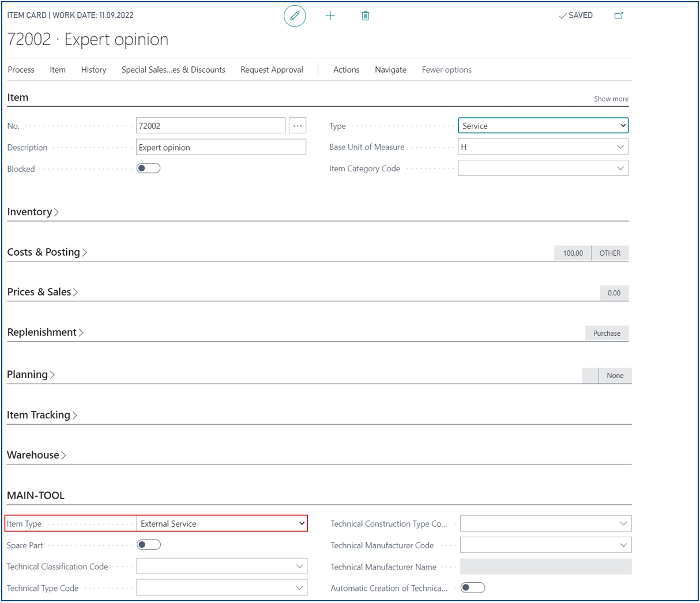This screenshot has width=700, height=603.
Task: Click the Technical Manufacturer Name field
Action: [x=546, y=567]
